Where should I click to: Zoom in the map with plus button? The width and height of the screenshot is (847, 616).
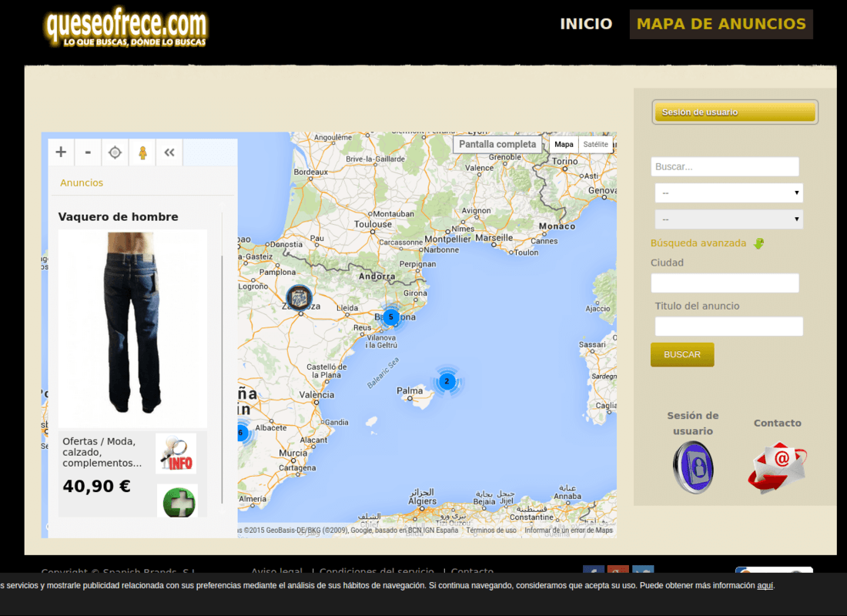(x=61, y=152)
